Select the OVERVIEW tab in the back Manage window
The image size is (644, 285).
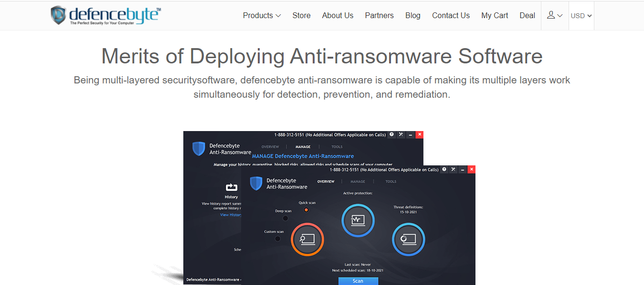(x=270, y=147)
